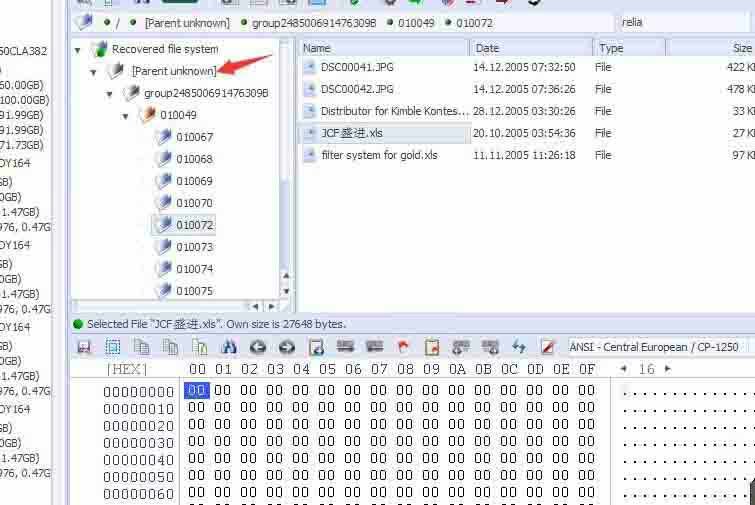The width and height of the screenshot is (755, 505).
Task: Click right arrow next to bytes-per-row 16
Action: [668, 369]
